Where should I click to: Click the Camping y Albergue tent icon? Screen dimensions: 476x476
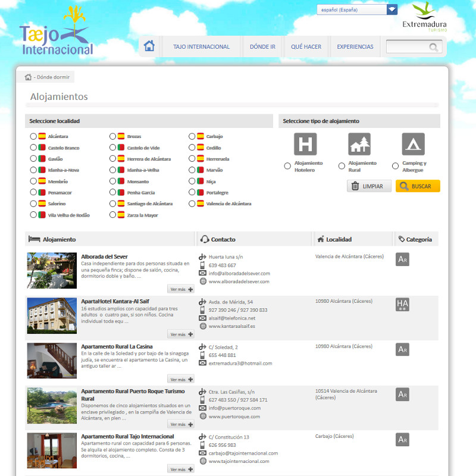[413, 144]
